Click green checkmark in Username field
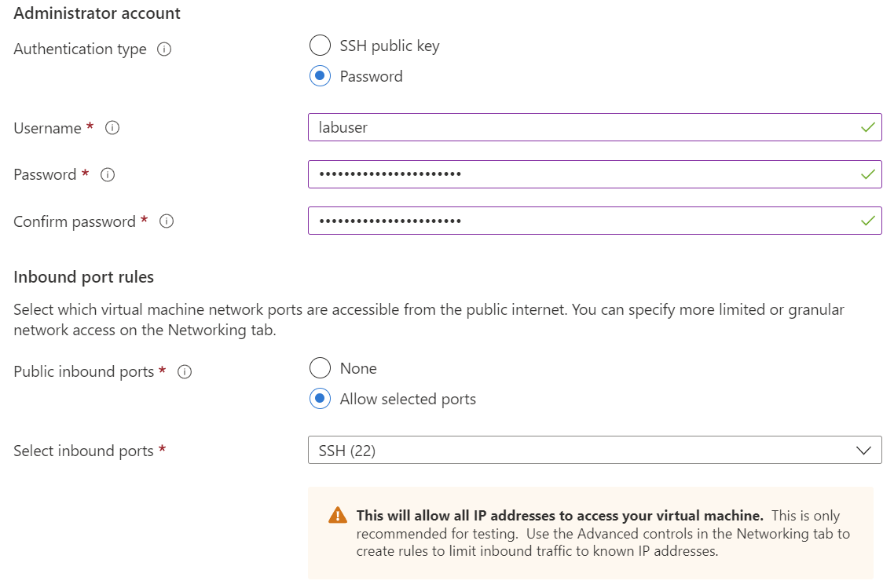This screenshot has height=588, width=894. coord(867,127)
